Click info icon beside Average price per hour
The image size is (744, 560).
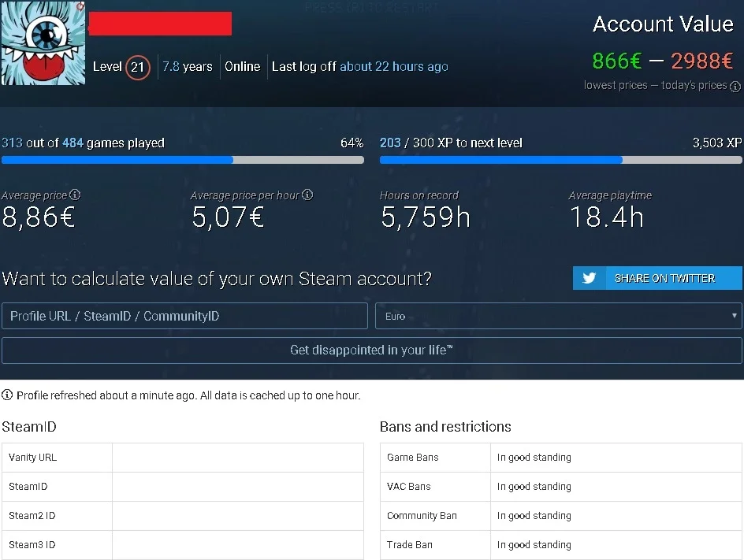(x=307, y=195)
